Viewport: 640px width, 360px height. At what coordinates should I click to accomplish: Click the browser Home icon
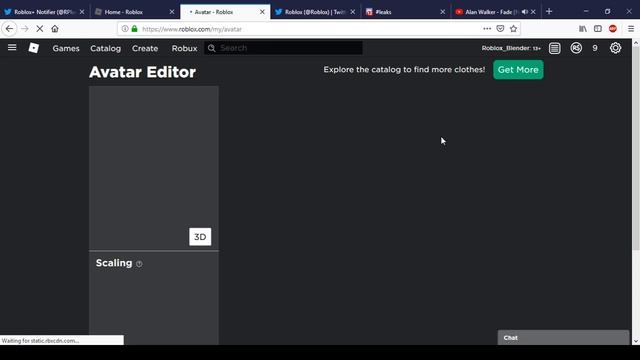[55, 29]
